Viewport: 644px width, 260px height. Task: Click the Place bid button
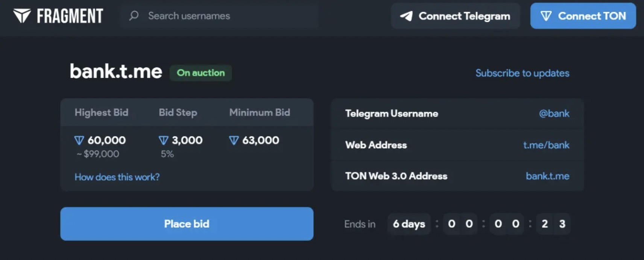point(187,224)
